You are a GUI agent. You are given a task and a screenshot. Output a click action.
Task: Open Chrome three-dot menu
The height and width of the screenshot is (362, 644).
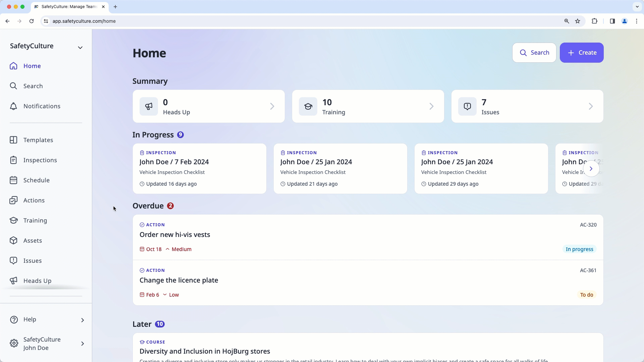point(637,21)
